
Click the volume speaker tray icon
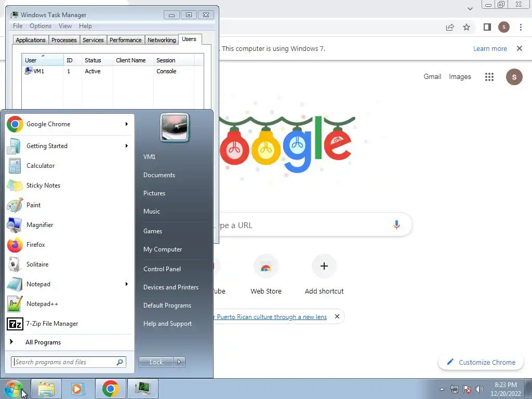tap(480, 389)
